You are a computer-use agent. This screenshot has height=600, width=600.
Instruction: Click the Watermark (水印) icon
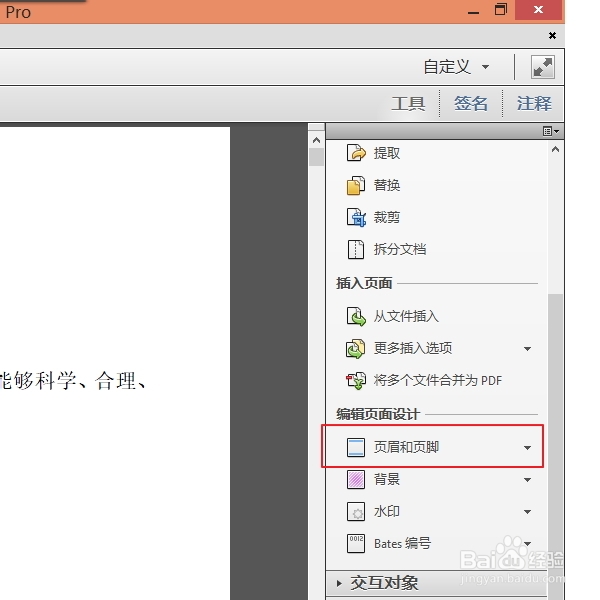[x=356, y=512]
